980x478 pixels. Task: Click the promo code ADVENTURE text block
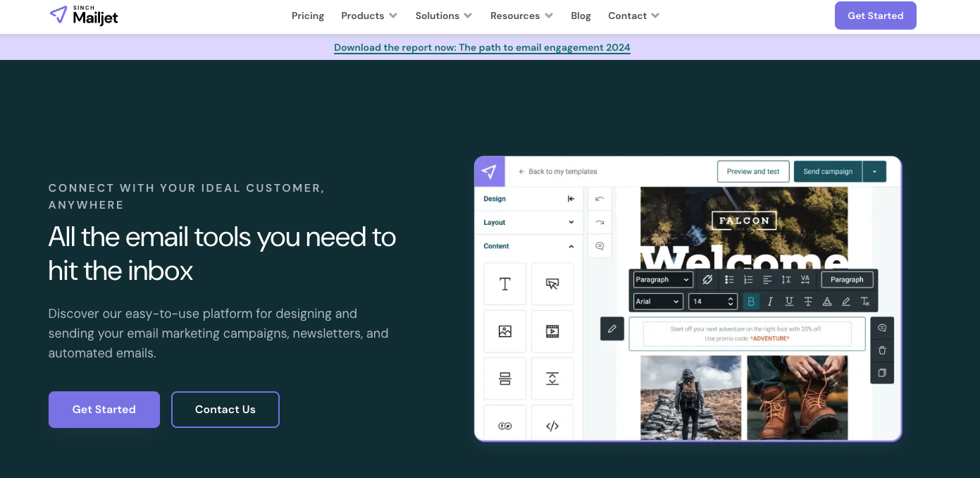point(747,333)
